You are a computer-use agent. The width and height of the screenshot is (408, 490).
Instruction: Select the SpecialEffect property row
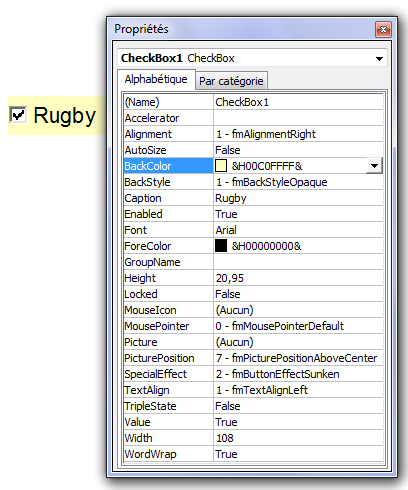coord(253,374)
